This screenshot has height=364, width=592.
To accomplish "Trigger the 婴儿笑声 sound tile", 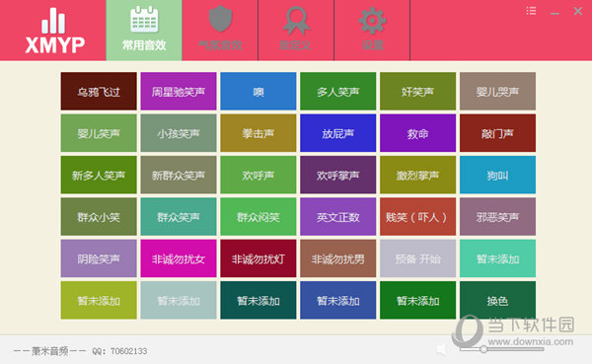I will (x=99, y=133).
